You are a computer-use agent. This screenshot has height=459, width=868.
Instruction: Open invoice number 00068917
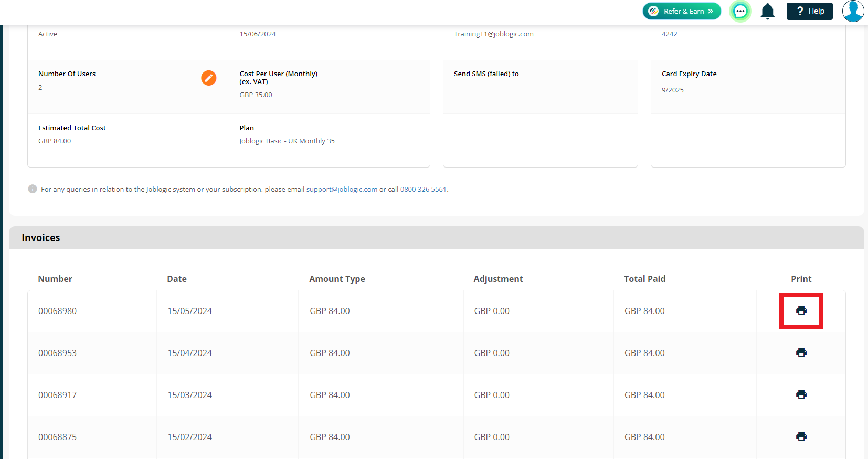(x=57, y=395)
